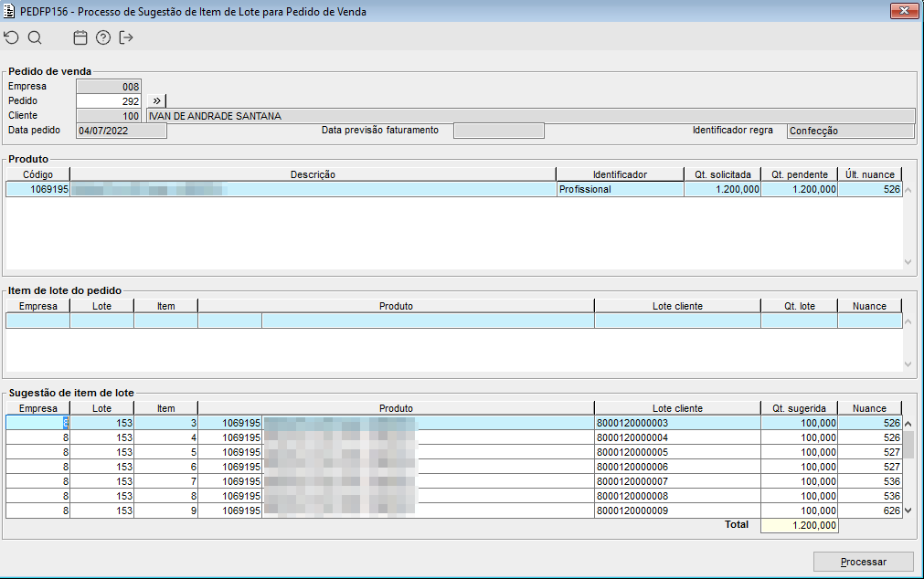Click the document icon in title bar

pyautogui.click(x=9, y=11)
